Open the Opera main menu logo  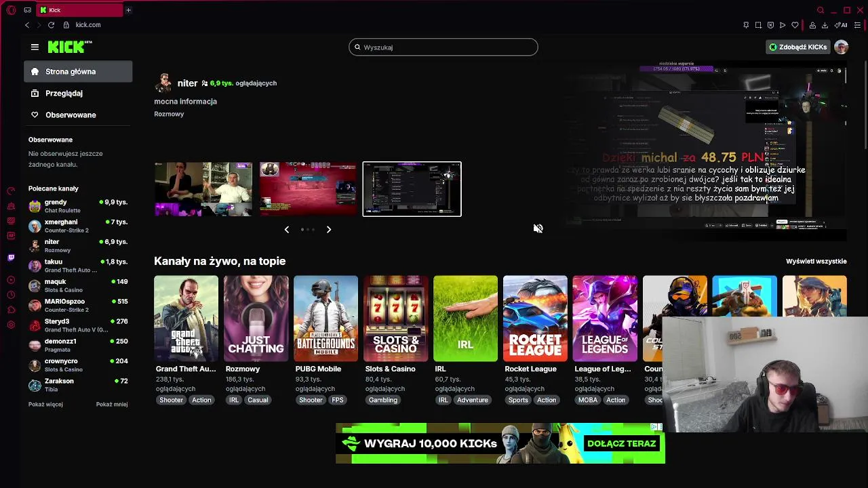coord(11,9)
